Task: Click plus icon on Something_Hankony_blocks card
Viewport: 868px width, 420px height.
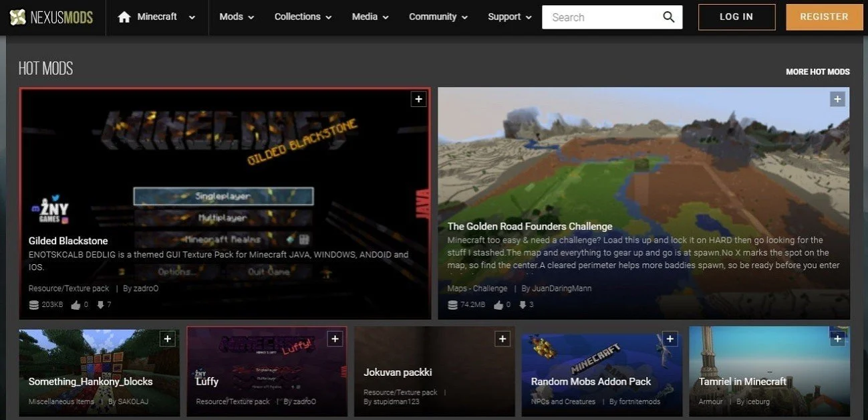Action: 167,339
